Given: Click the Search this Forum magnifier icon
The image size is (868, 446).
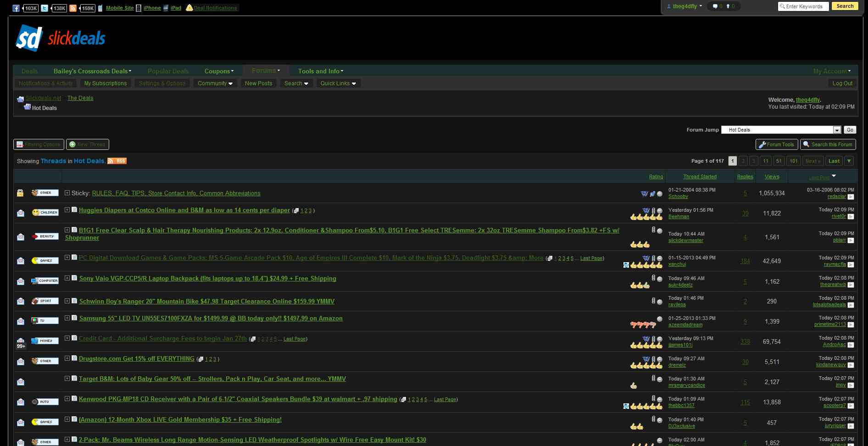Looking at the screenshot, I should pos(806,144).
